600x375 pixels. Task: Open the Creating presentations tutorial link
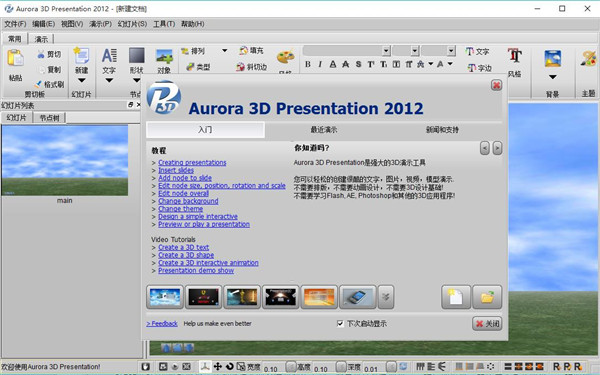(x=192, y=163)
